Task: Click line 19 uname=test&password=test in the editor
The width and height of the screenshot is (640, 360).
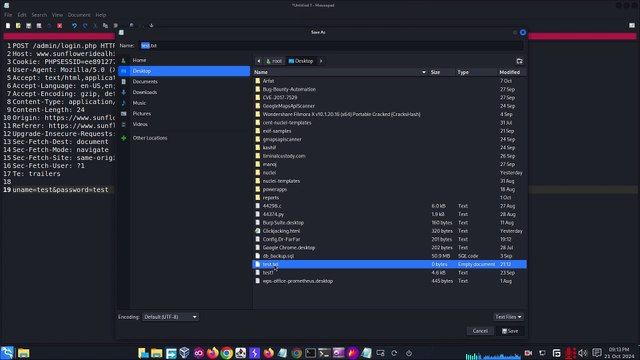Action: pyautogui.click(x=60, y=190)
